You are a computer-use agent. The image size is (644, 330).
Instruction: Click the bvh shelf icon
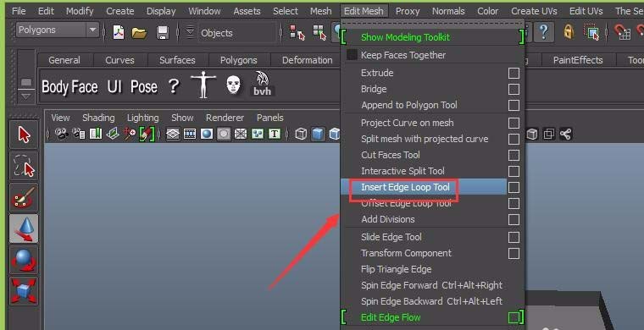tap(262, 85)
